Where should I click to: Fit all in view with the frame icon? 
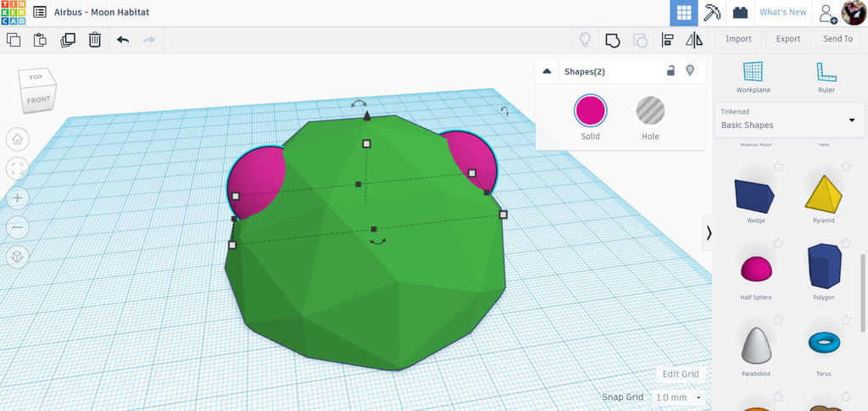[x=17, y=169]
